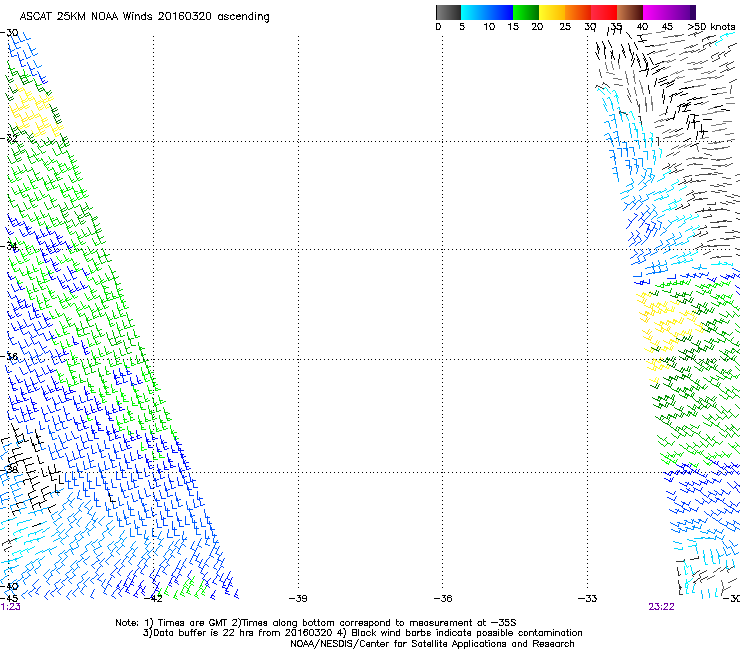Click the '-33' longitude label on bottom axis

tap(587, 599)
